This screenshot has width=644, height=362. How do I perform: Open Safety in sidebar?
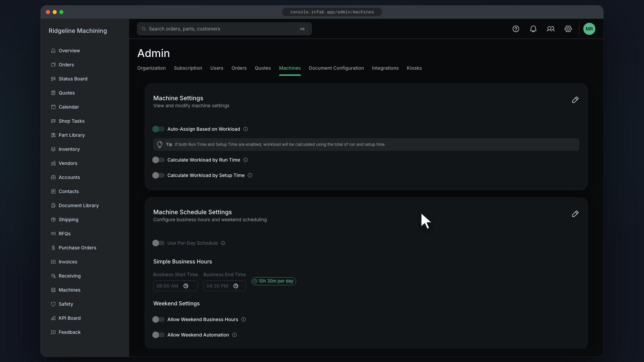66,304
